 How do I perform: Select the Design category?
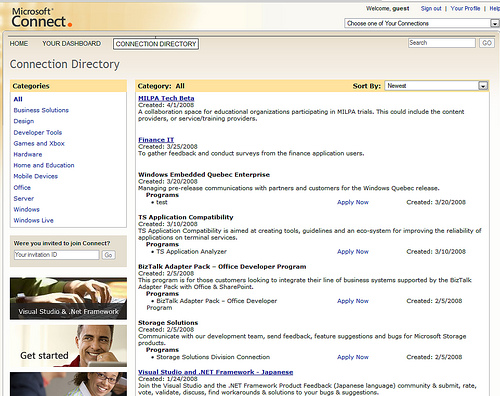[x=24, y=121]
